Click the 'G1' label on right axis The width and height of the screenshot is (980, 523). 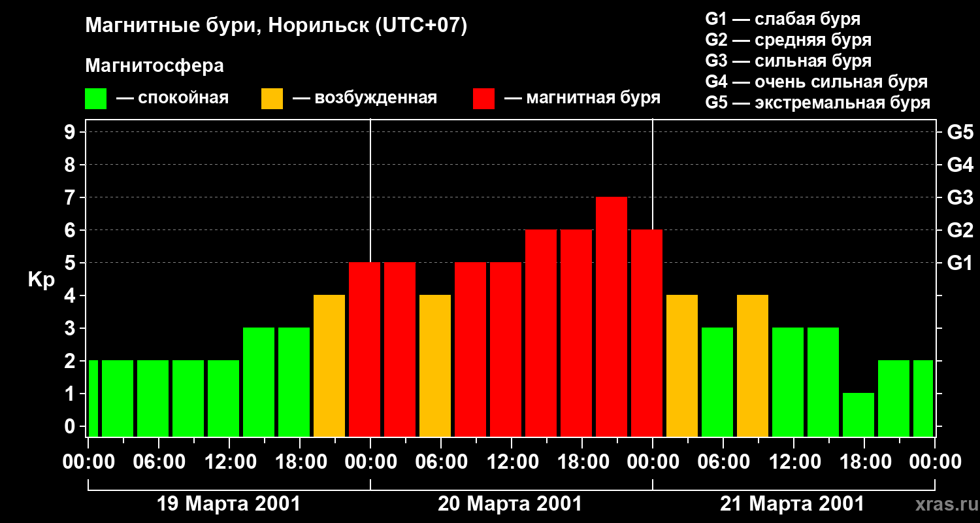coord(960,263)
